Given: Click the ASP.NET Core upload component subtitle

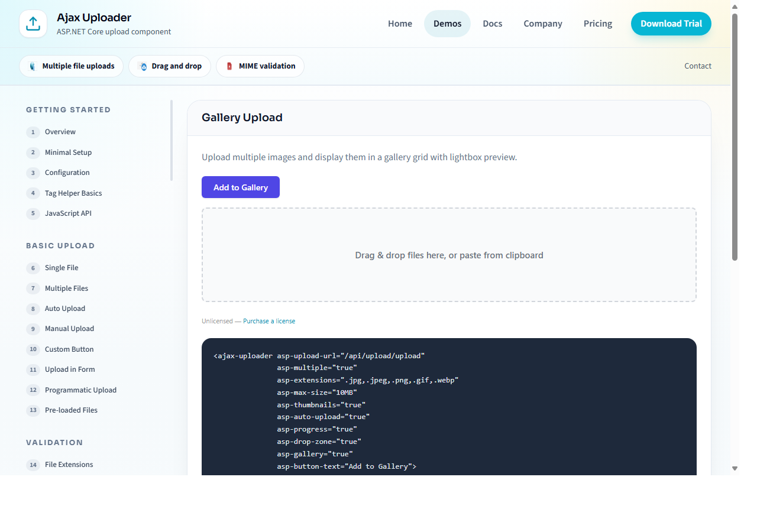Looking at the screenshot, I should tap(114, 32).
